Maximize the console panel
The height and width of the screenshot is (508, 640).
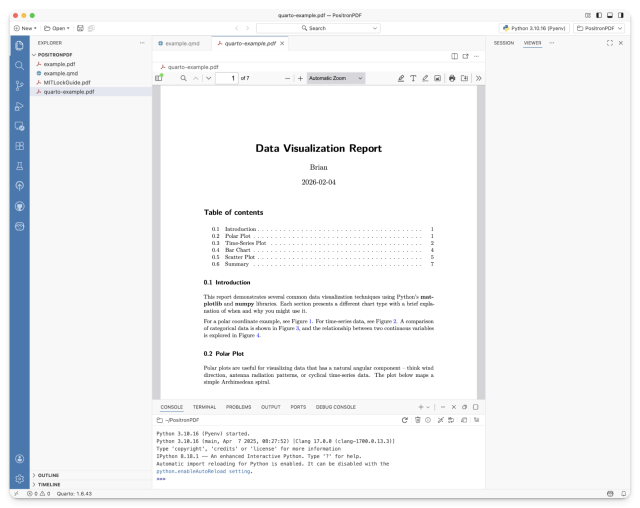click(x=476, y=407)
